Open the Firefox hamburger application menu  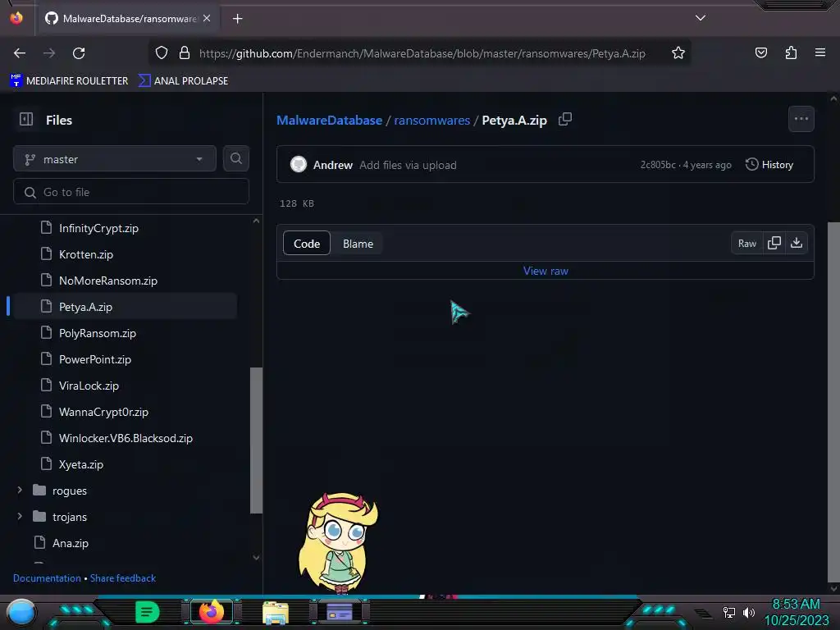point(820,52)
